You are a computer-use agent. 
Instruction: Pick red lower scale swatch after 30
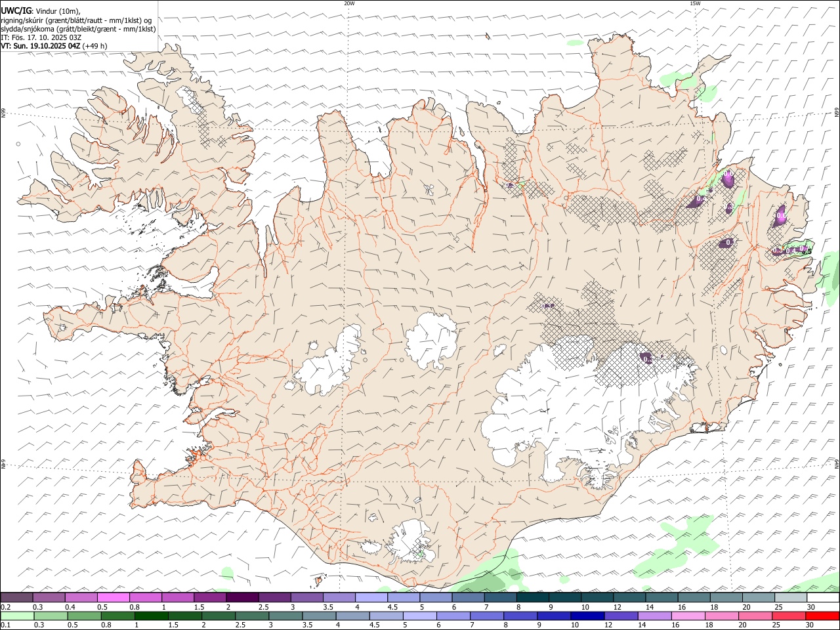coord(822,616)
